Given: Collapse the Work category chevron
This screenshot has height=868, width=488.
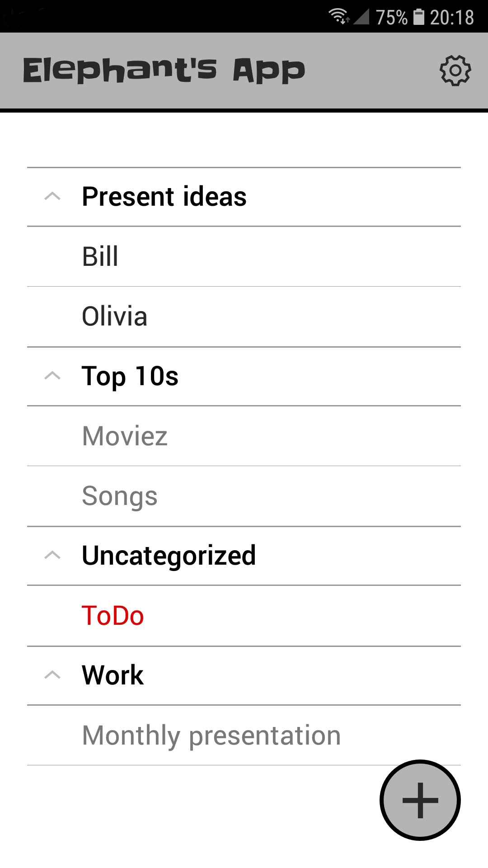Looking at the screenshot, I should click(x=52, y=675).
